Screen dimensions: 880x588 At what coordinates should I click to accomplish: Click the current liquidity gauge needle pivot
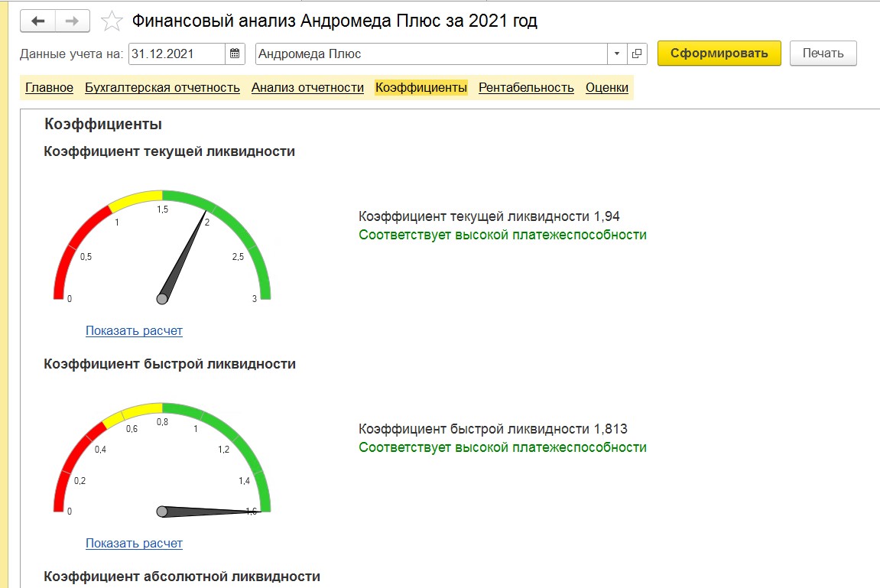[x=162, y=298]
